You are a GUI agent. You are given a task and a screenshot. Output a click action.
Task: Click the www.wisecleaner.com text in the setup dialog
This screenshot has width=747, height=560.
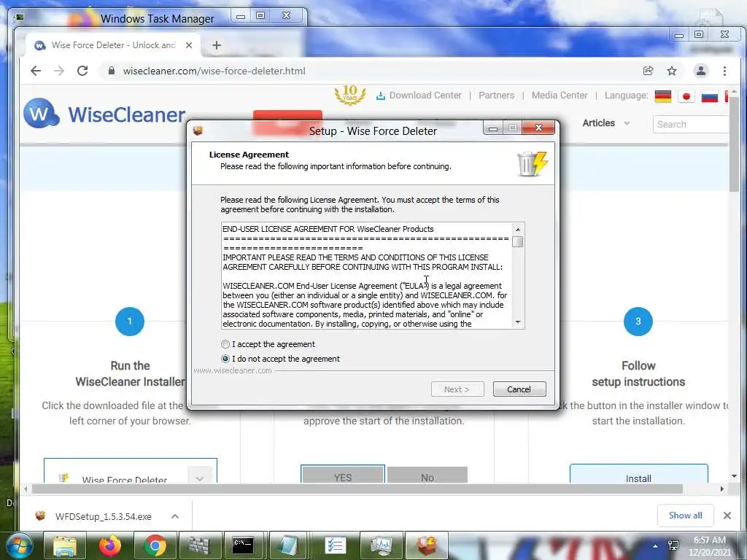point(233,370)
